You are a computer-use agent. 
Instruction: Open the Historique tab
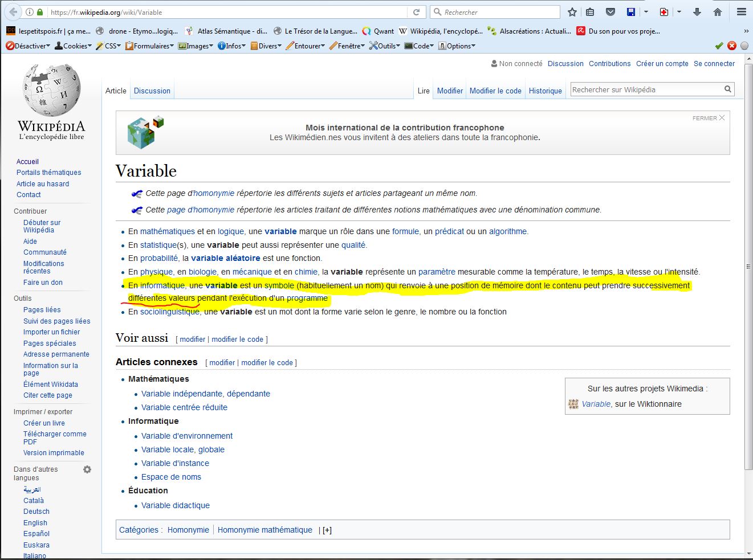click(x=546, y=91)
